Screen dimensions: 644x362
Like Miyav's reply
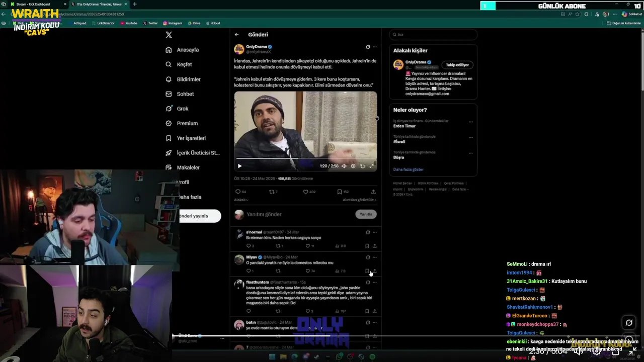tap(310, 271)
